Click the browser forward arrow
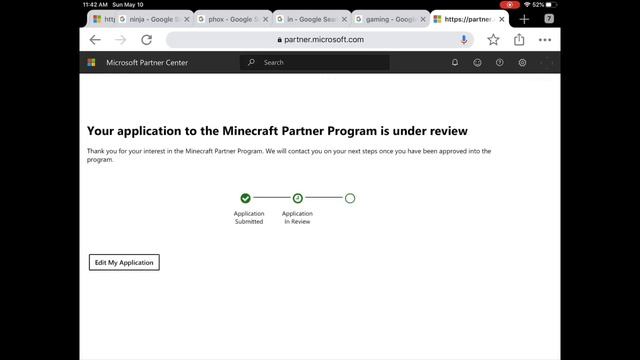 [120, 40]
